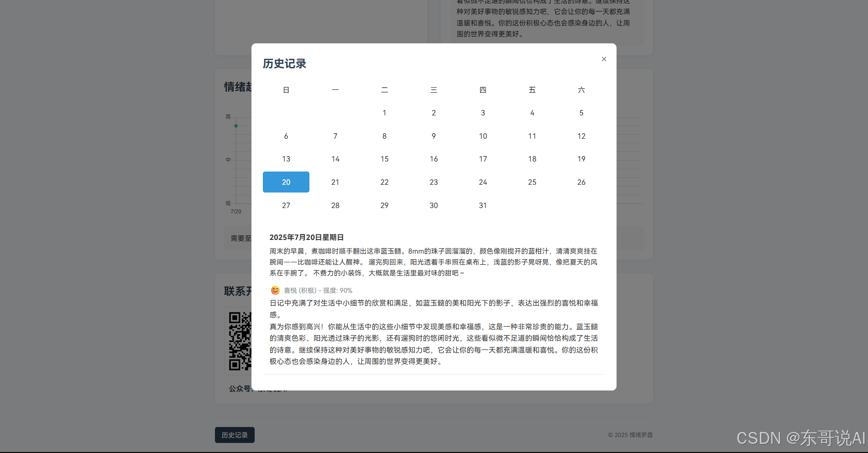868x453 pixels.
Task: Select day 3 in the calendar
Action: tap(483, 113)
